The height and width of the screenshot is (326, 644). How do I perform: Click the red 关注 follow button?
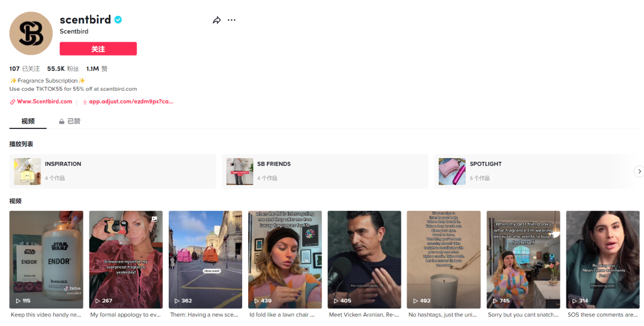[x=98, y=49]
